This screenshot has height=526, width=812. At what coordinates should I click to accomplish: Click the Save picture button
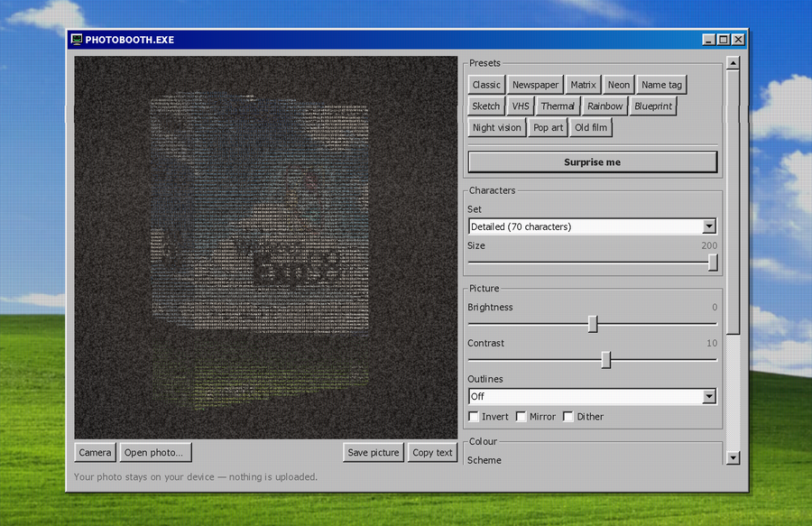point(374,453)
